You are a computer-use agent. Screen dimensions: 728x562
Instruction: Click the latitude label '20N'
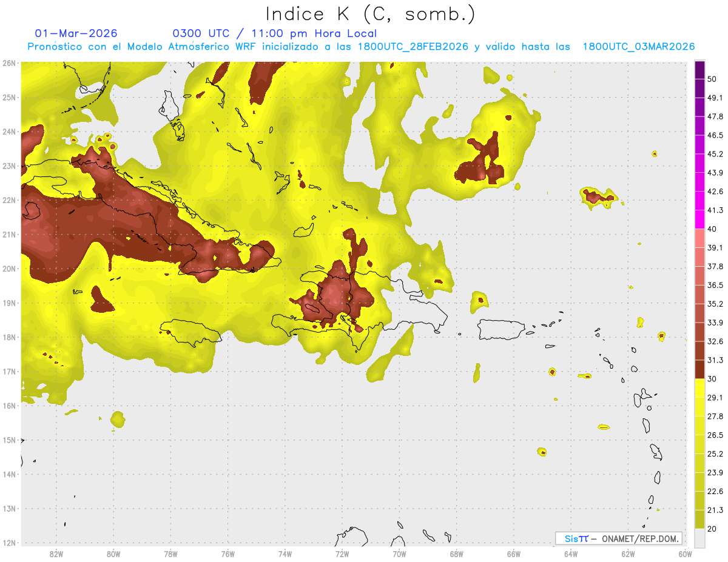point(9,269)
